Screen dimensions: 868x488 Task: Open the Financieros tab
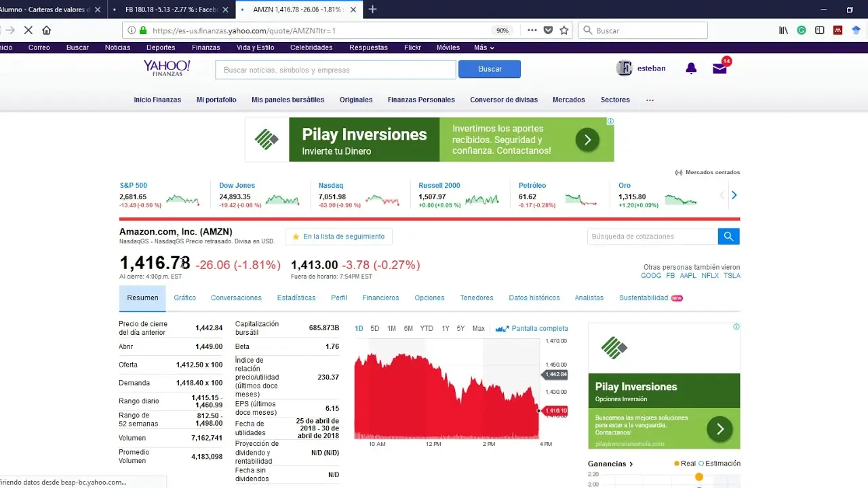coord(380,298)
